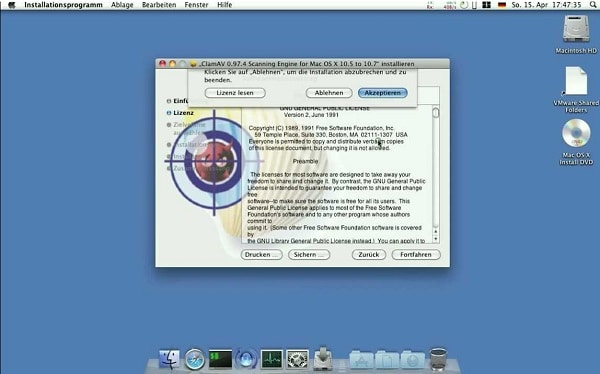Open the German flag input menu
This screenshot has height=374, width=600.
click(x=502, y=5)
